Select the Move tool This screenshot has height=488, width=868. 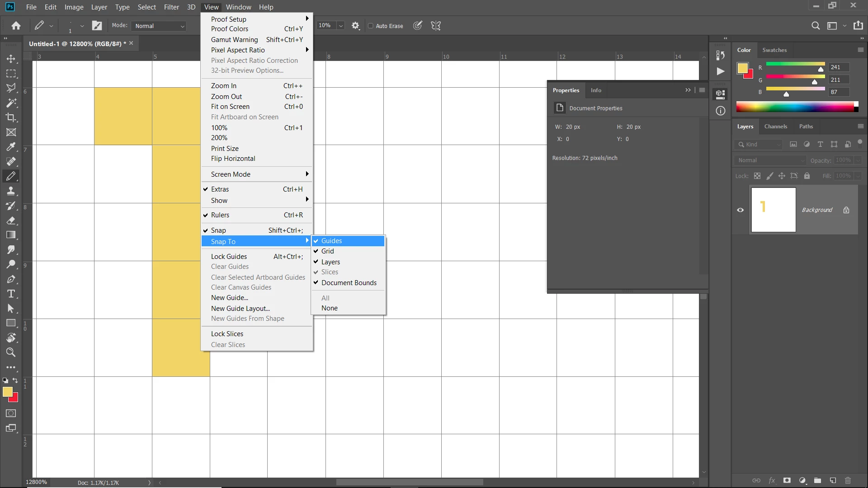[11, 59]
